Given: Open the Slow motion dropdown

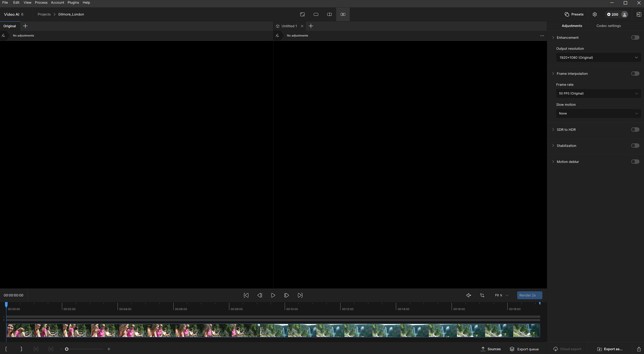Looking at the screenshot, I should click(x=598, y=113).
